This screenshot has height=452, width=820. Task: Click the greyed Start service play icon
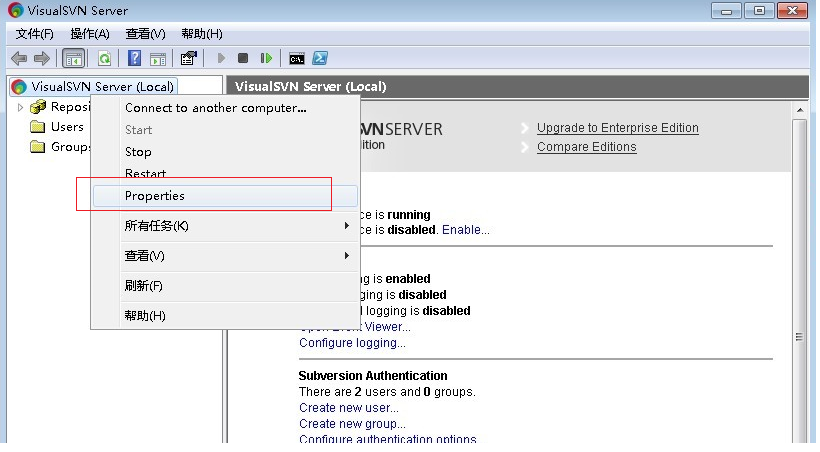pos(221,58)
